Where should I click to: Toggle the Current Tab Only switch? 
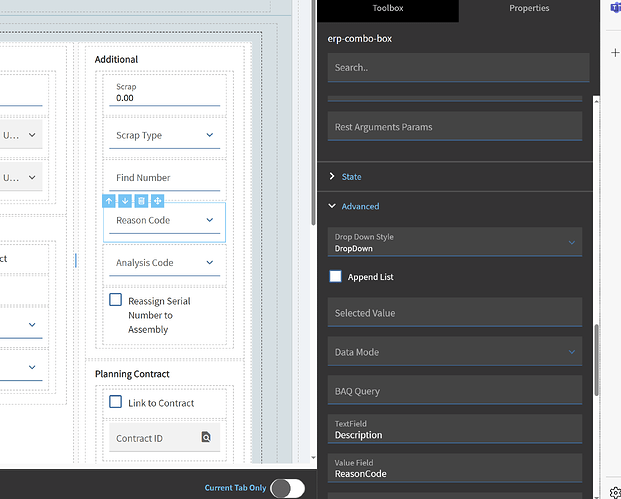tap(288, 488)
